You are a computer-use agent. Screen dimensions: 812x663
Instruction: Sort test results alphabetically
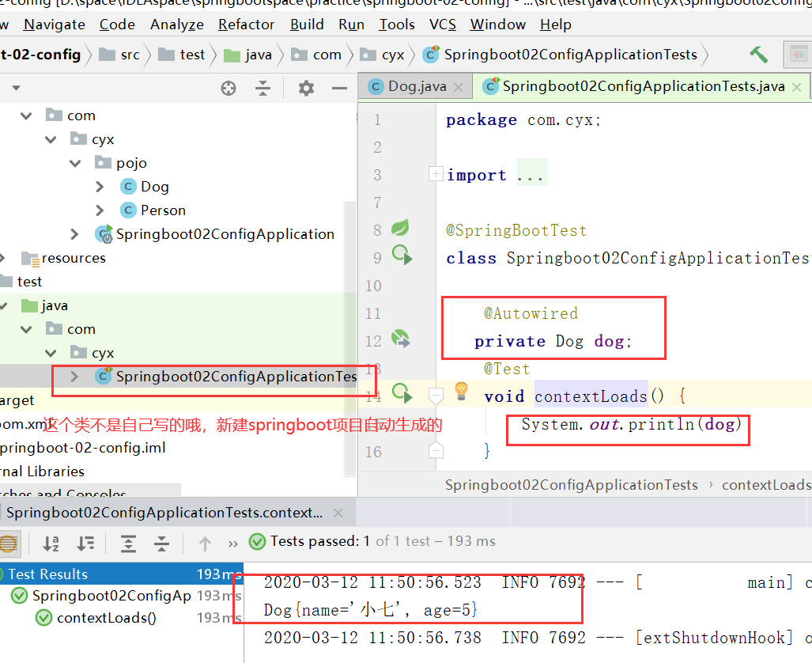click(51, 544)
